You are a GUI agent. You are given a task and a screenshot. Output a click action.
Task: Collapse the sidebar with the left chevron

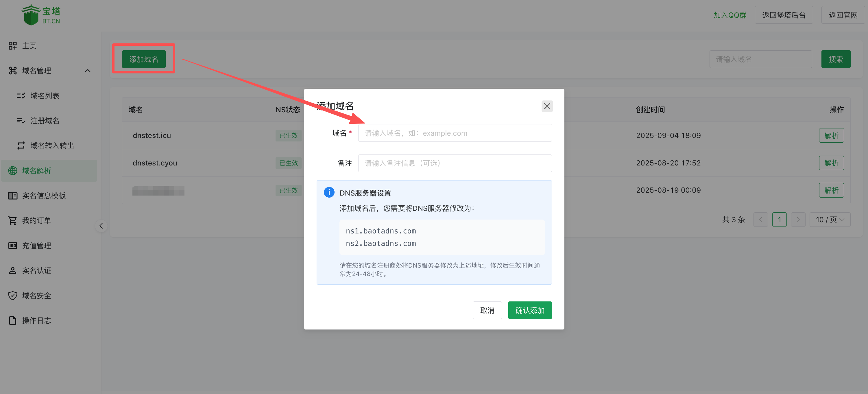click(101, 226)
